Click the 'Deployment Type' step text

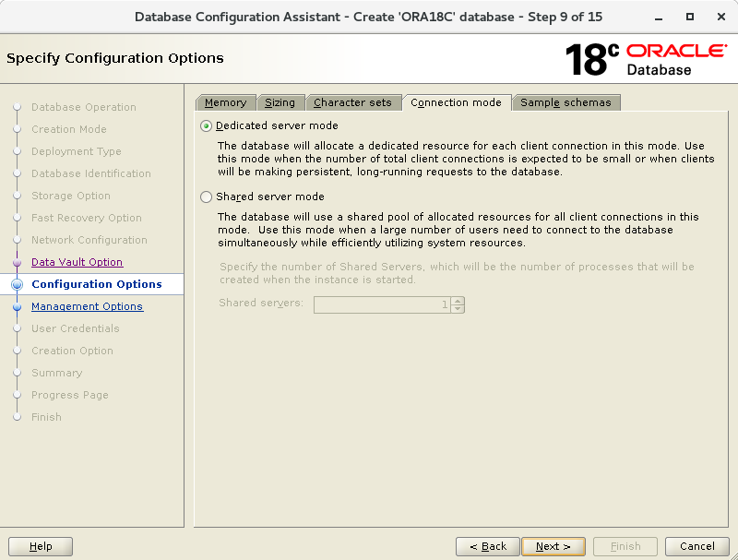(x=77, y=151)
